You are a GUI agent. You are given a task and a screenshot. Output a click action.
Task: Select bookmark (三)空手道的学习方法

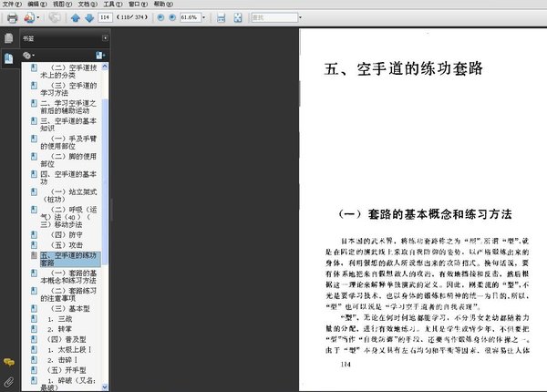coord(68,89)
